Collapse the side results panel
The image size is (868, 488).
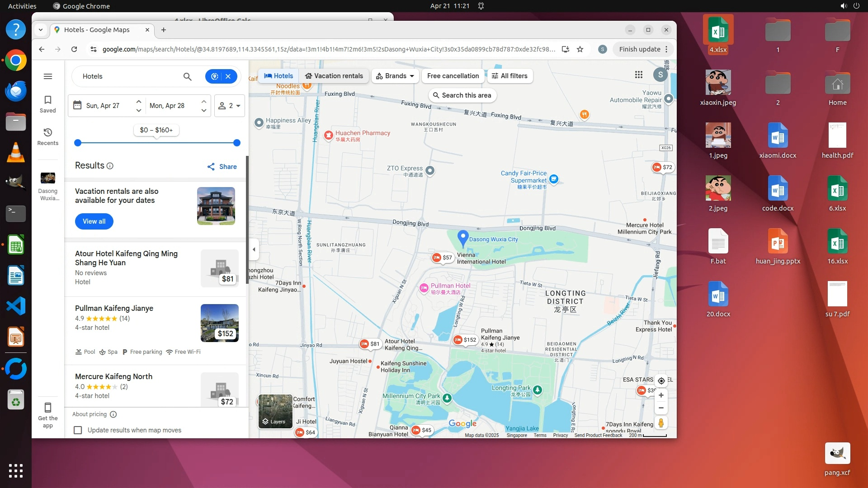pos(254,249)
